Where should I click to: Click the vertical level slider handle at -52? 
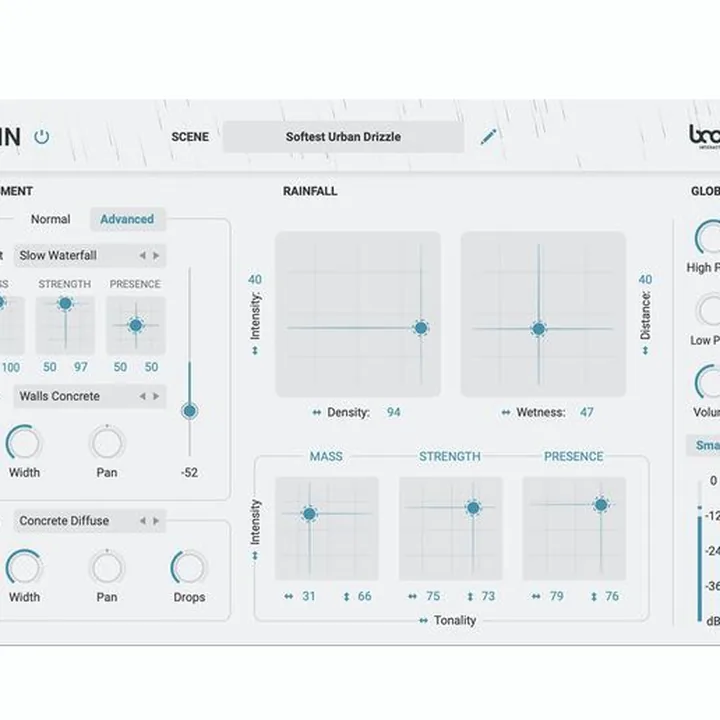point(190,411)
